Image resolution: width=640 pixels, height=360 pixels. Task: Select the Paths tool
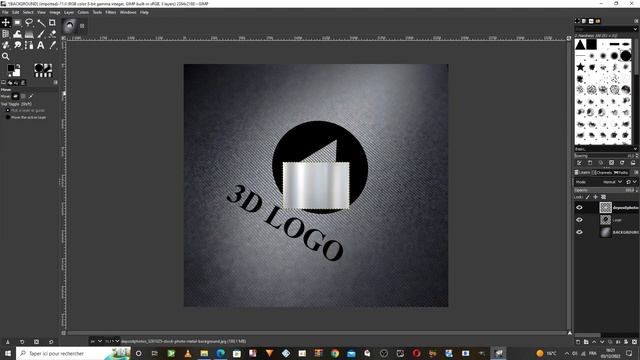coord(29,45)
